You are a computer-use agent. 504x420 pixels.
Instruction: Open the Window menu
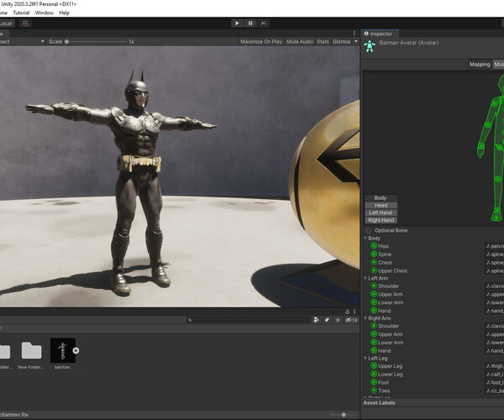pyautogui.click(x=44, y=13)
